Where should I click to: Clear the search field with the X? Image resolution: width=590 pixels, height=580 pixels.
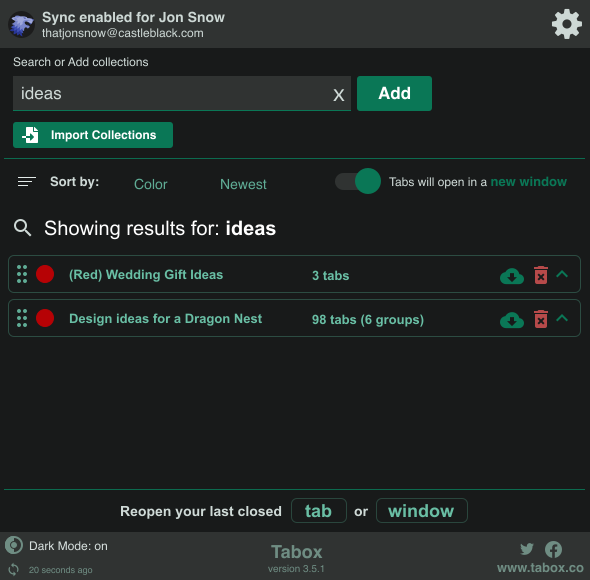click(338, 95)
